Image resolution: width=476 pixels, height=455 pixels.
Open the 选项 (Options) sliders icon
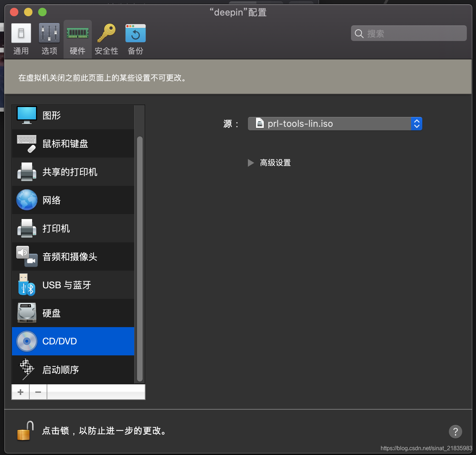[x=49, y=33]
